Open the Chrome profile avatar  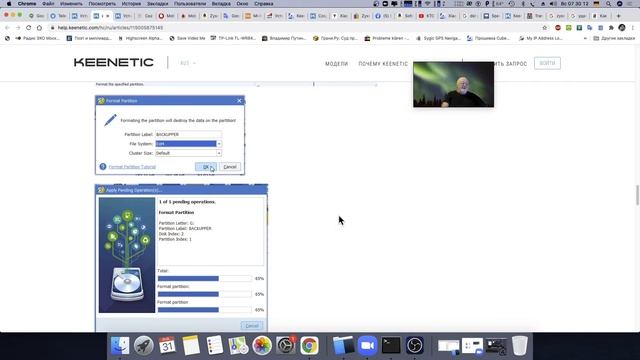point(622,28)
